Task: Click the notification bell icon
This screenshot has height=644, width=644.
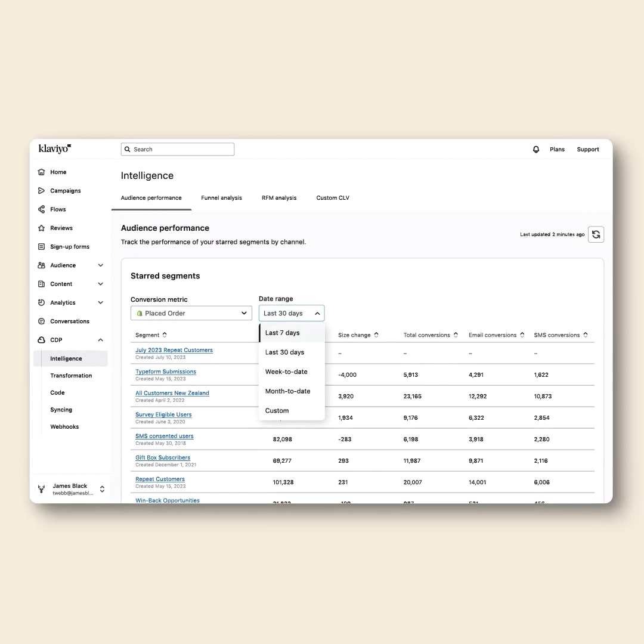Action: [535, 150]
